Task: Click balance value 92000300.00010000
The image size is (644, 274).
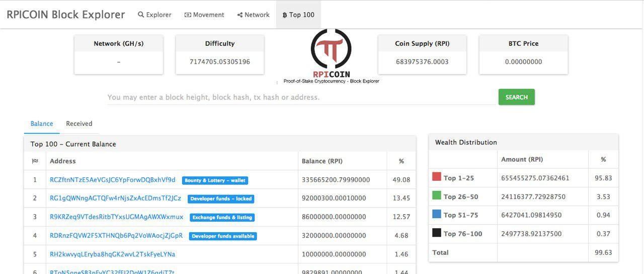Action: pos(334,198)
